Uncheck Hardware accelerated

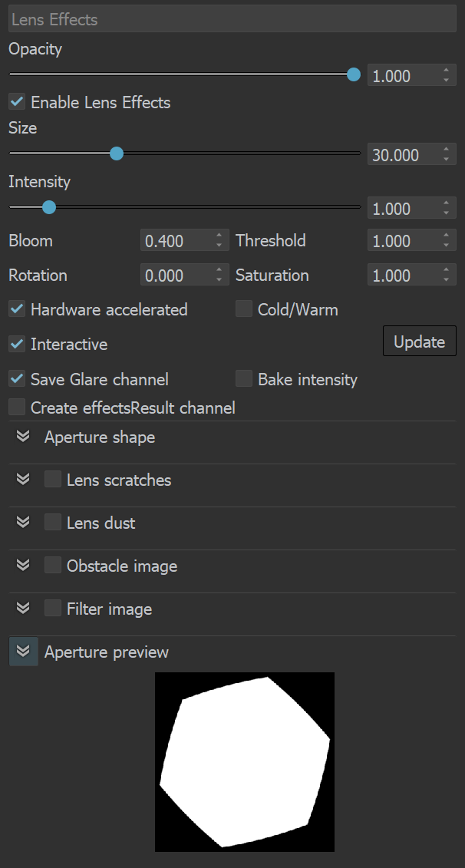pos(16,309)
